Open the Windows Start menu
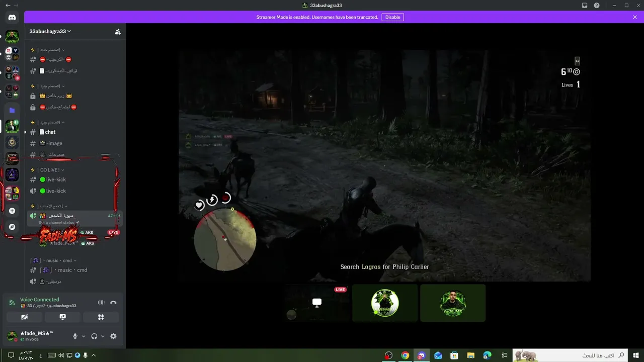The width and height of the screenshot is (644, 362). tap(636, 355)
